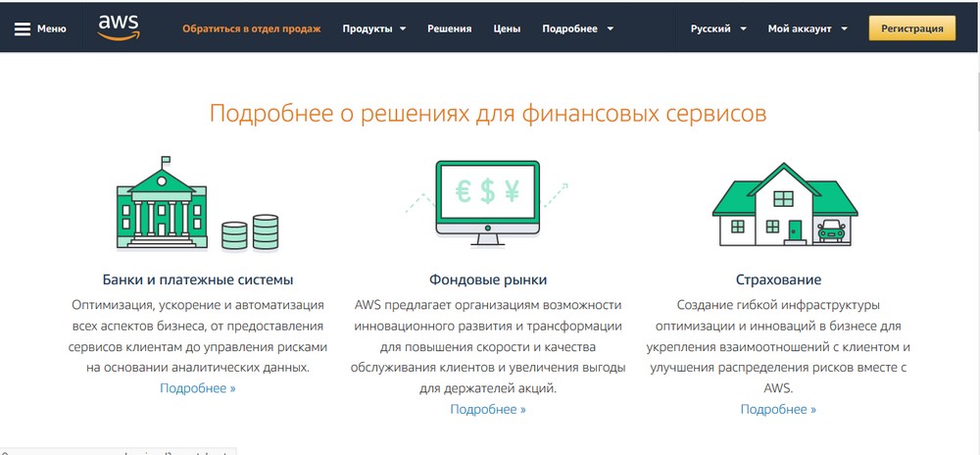Follow Подробнее link under Фондовые рынки

coord(488,409)
